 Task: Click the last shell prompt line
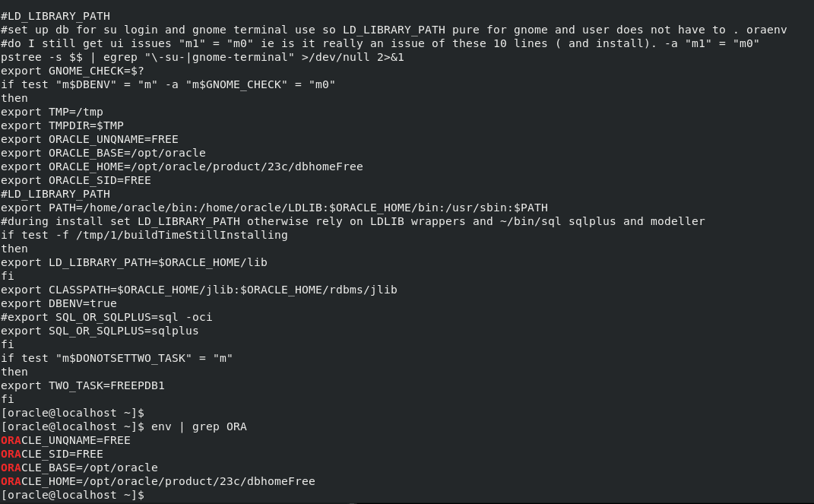[x=73, y=495]
